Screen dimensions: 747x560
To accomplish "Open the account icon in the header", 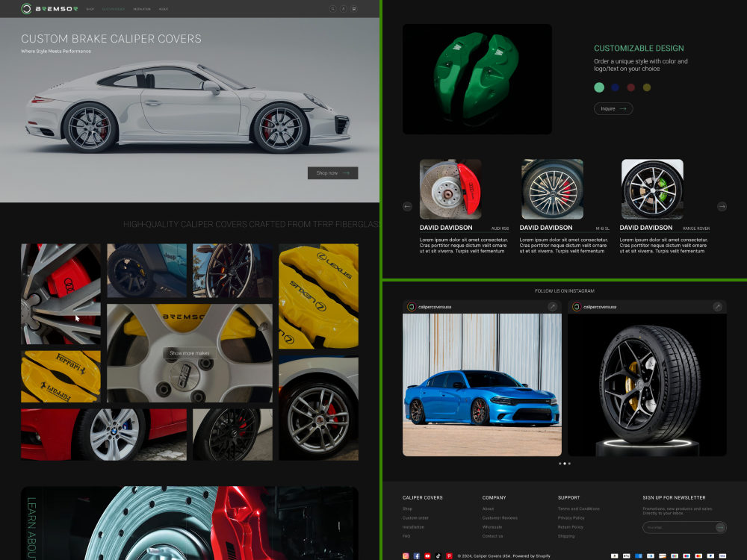I will pos(343,8).
